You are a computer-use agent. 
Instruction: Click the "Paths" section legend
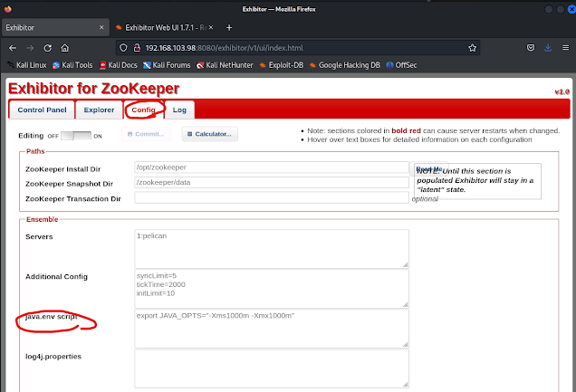pyautogui.click(x=35, y=151)
